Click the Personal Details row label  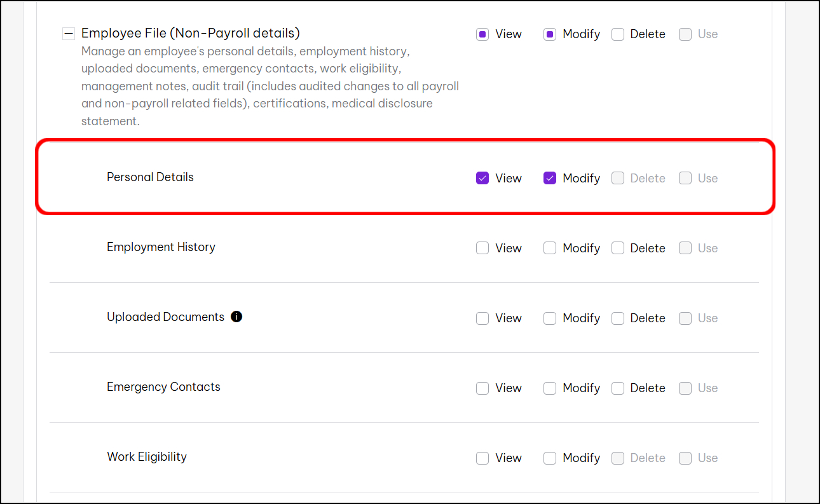(x=150, y=177)
